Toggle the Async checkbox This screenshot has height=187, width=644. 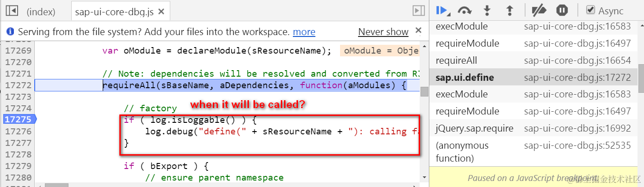coord(590,10)
